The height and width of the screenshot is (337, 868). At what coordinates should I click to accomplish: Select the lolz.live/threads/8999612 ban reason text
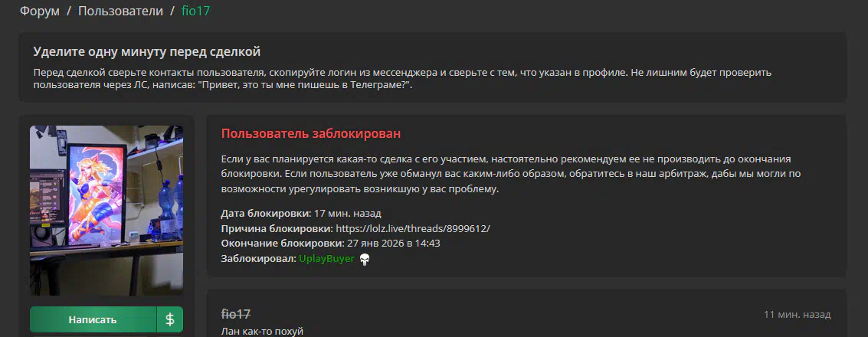click(413, 228)
